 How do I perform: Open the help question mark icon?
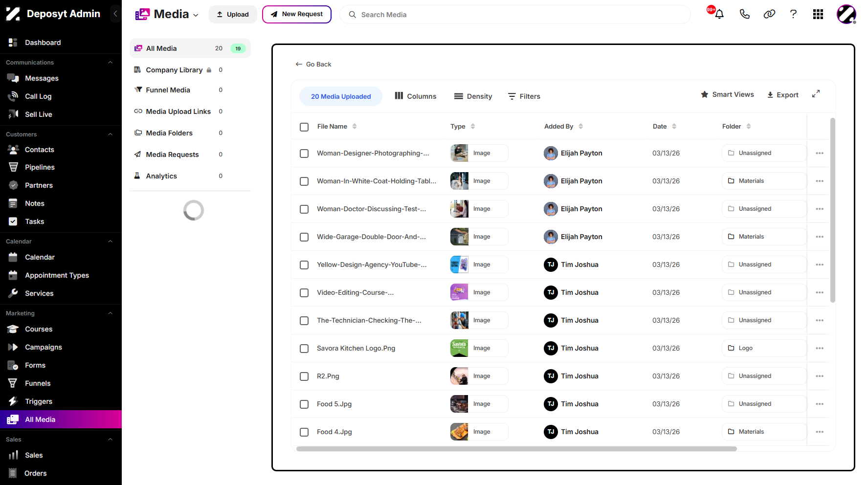point(793,14)
